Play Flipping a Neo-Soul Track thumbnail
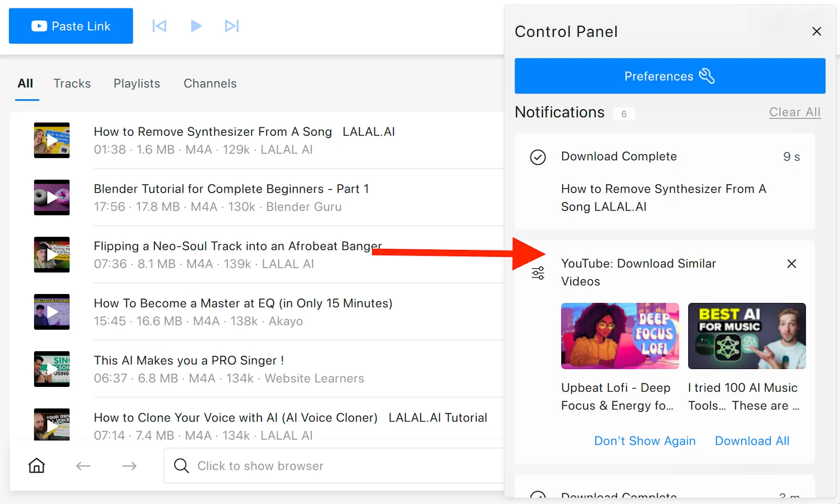 click(52, 255)
